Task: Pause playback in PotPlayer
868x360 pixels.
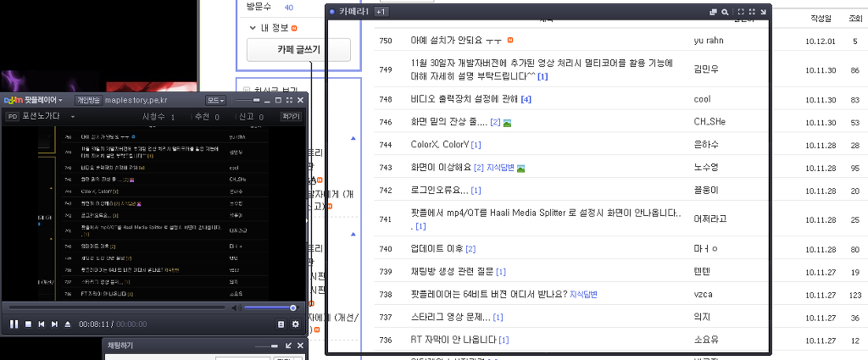Action: pos(14,324)
